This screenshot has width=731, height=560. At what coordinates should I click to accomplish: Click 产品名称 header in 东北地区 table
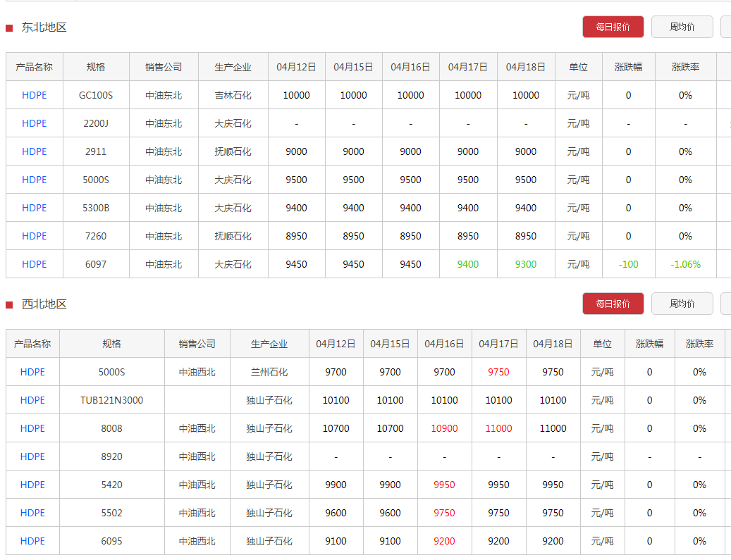click(35, 67)
